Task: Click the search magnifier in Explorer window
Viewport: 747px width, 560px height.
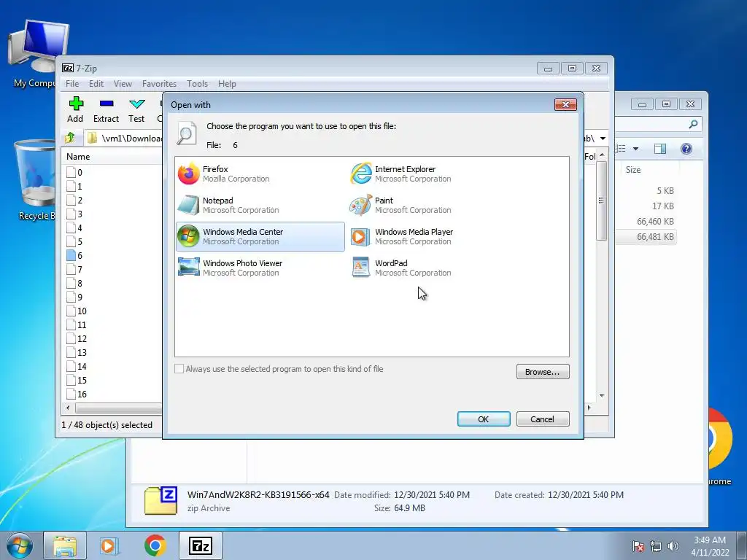Action: click(693, 124)
